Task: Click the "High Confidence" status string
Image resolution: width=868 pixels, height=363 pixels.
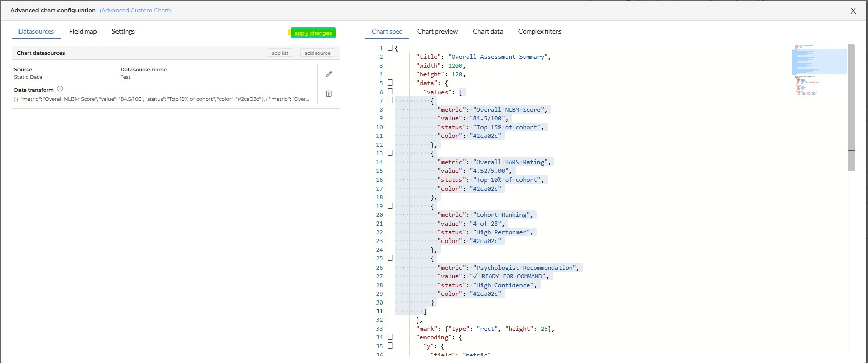Action: click(x=503, y=285)
